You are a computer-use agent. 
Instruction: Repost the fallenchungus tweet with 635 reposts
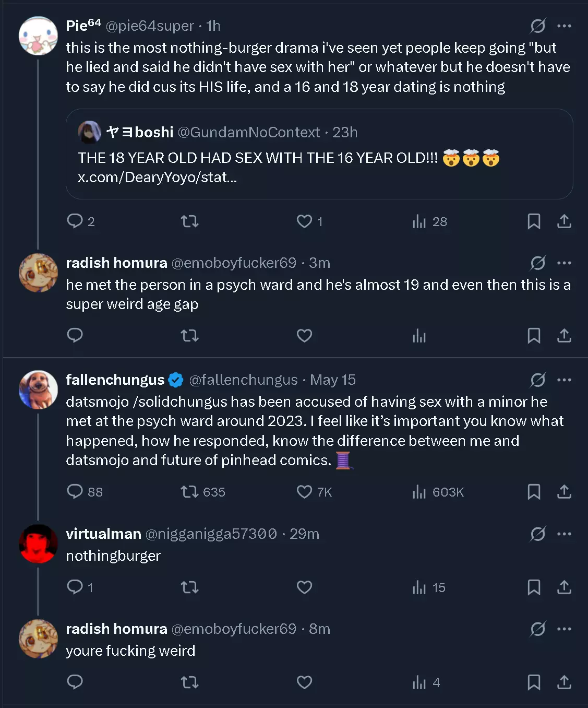click(x=202, y=492)
